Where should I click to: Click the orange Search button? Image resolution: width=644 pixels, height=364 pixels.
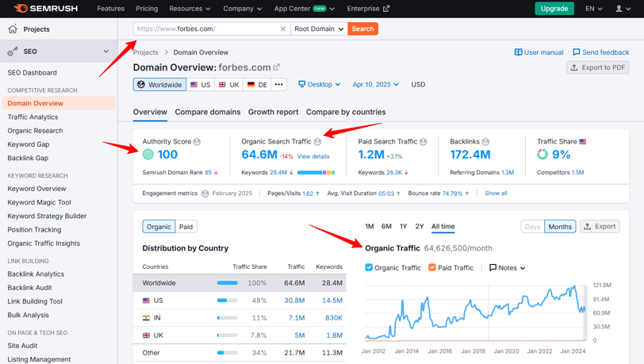tap(362, 29)
